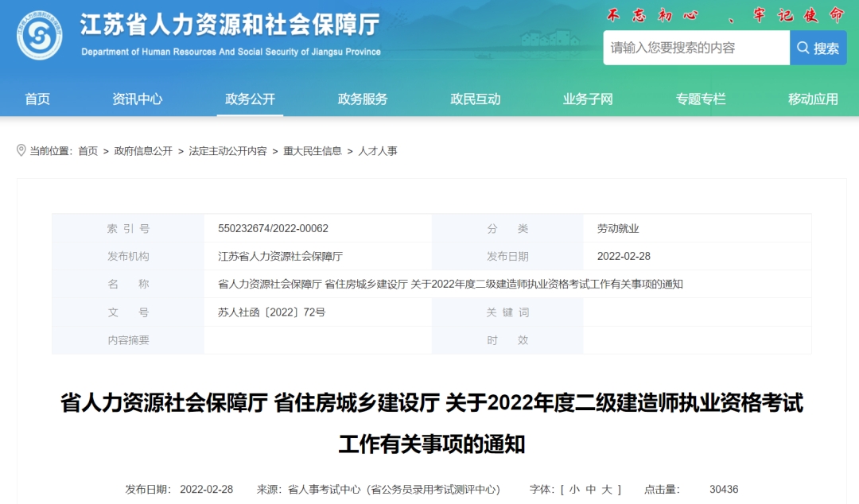Click the location pin icon before 当前位置
Viewport: 859px width, 504px height.
point(21,149)
